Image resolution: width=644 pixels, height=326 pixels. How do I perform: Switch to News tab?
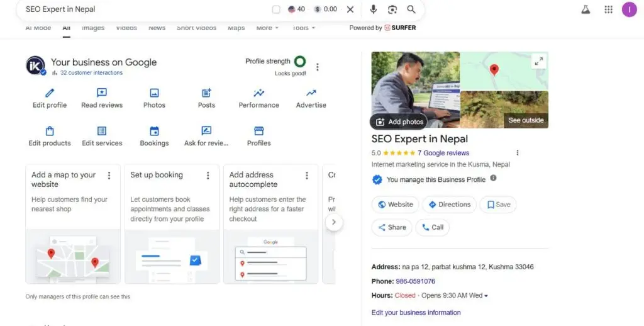157,28
